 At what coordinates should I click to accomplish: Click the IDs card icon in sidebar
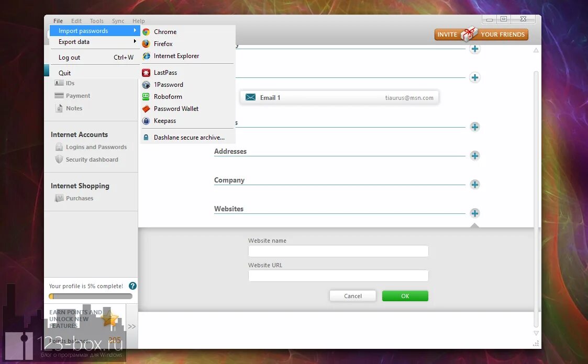[x=59, y=83]
